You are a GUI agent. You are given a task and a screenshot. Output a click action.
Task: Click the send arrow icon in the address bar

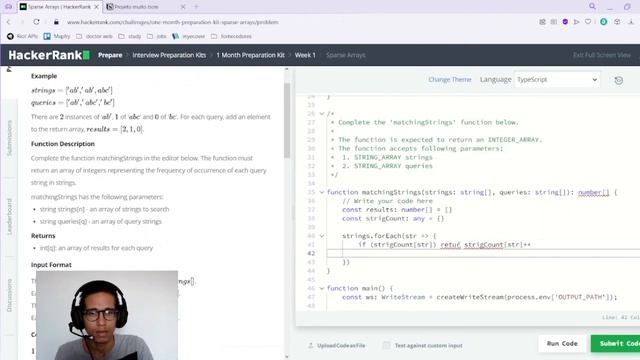point(576,22)
